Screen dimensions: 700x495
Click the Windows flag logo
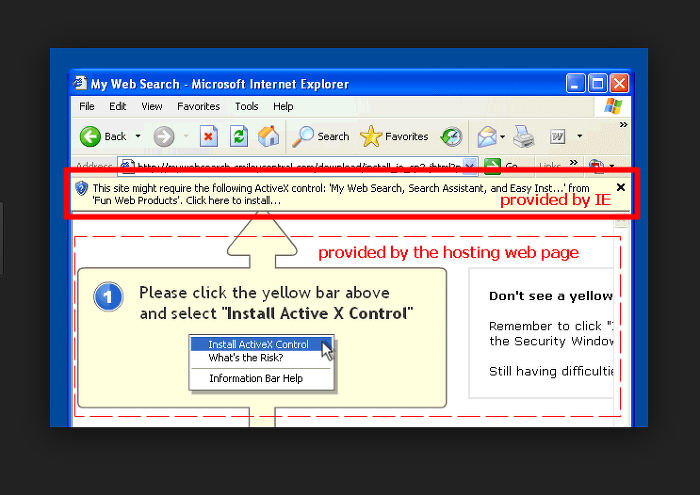pos(613,106)
